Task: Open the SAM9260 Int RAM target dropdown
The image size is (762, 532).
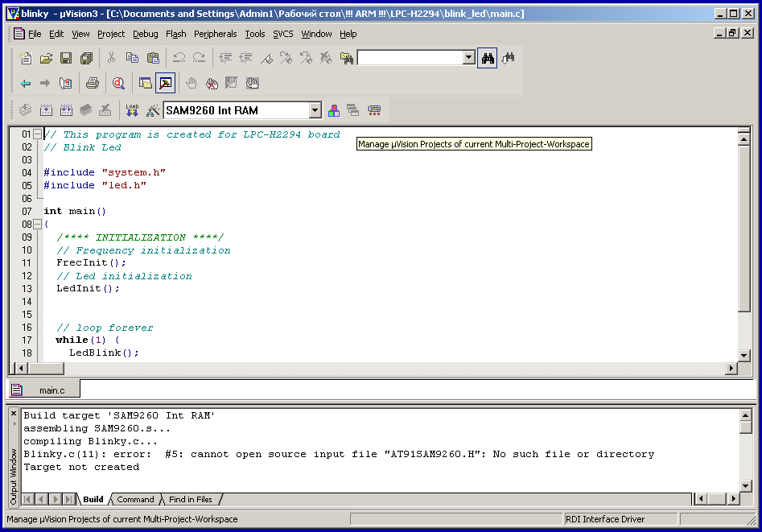Action: (315, 110)
